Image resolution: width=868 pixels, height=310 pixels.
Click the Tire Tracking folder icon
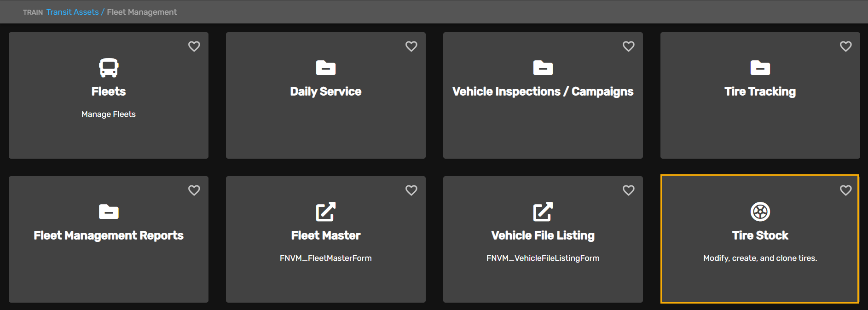pyautogui.click(x=760, y=68)
